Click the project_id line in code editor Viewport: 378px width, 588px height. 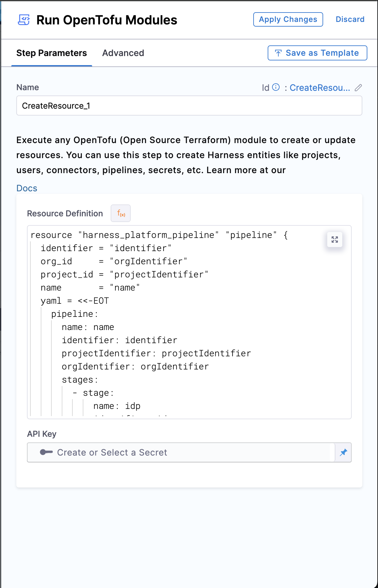(x=124, y=275)
